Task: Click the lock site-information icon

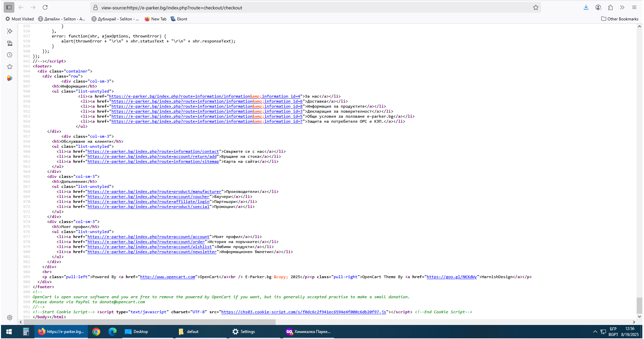Action: click(x=96, y=7)
